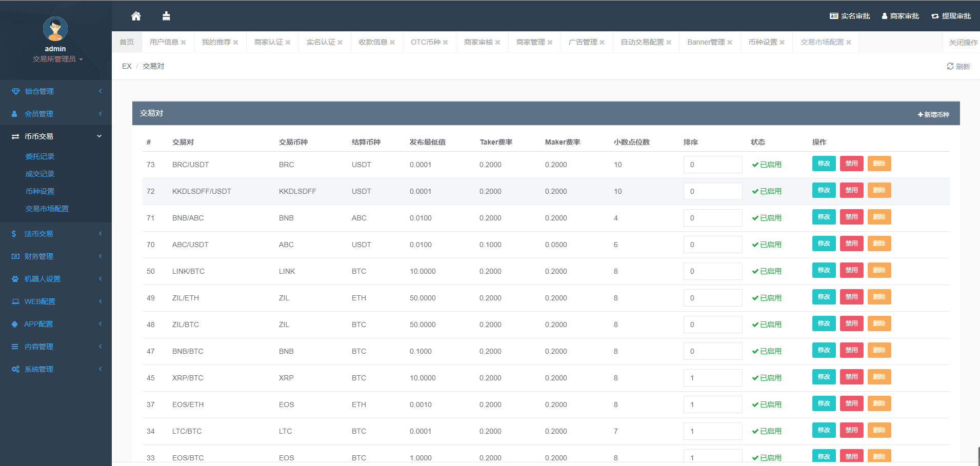Click the 新增币种 add button
Viewport: 980px width, 466px height.
pos(933,114)
